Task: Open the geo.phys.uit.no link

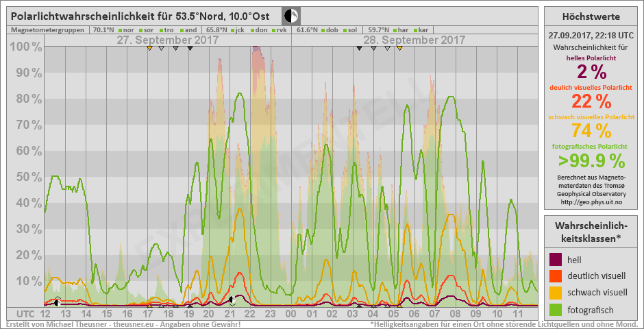Action: (x=591, y=202)
